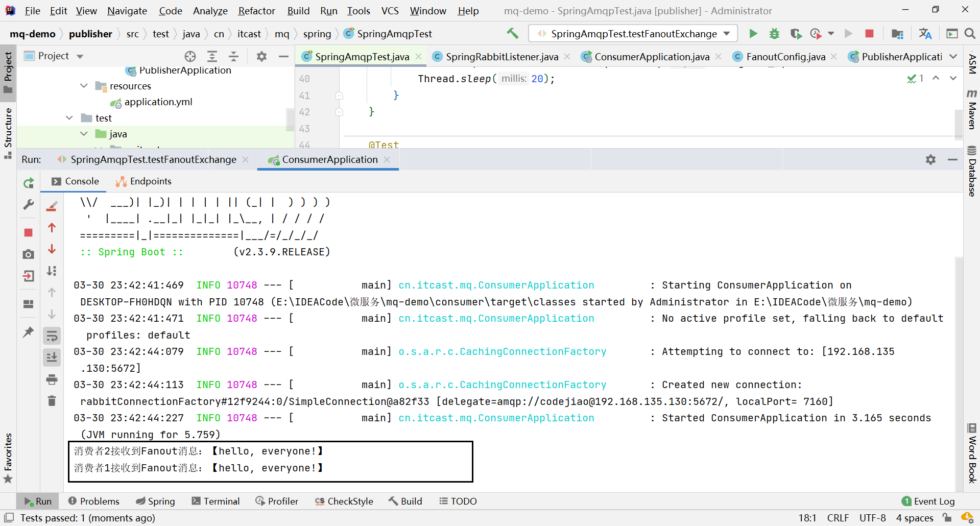Open Project Structure icon in toolbar
The width and height of the screenshot is (980, 526).
click(897, 34)
